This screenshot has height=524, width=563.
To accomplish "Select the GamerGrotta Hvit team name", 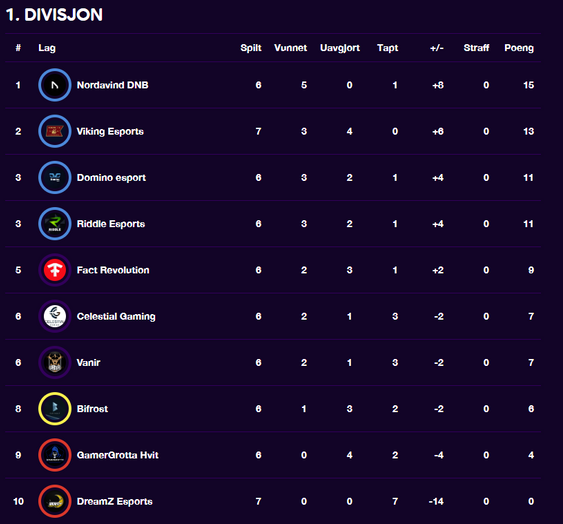I will [x=117, y=455].
